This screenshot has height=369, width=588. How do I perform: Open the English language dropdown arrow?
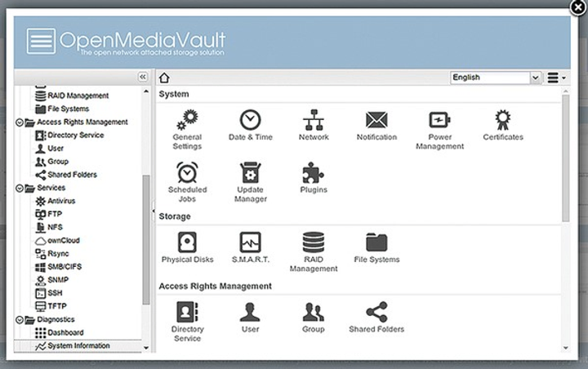pos(535,78)
